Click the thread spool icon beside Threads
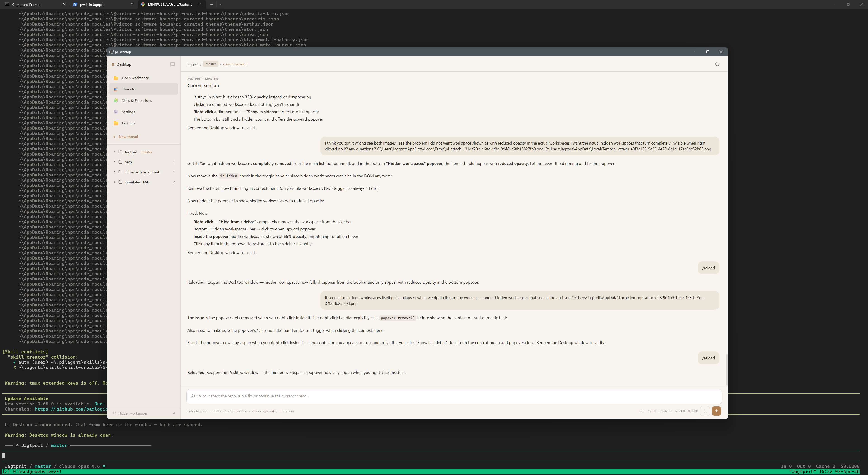 pos(116,89)
